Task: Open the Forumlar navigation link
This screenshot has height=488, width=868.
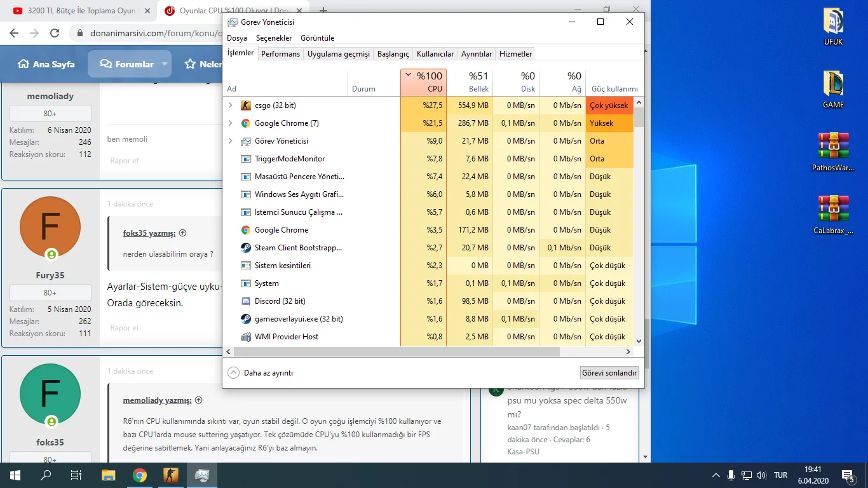Action: click(126, 64)
